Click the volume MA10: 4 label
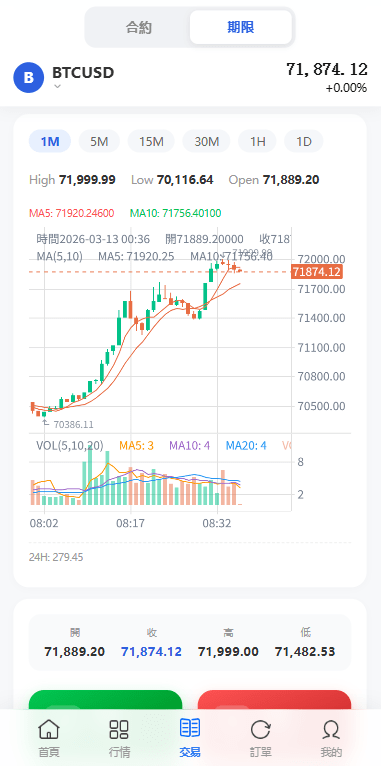The height and width of the screenshot is (766, 381). [190, 445]
